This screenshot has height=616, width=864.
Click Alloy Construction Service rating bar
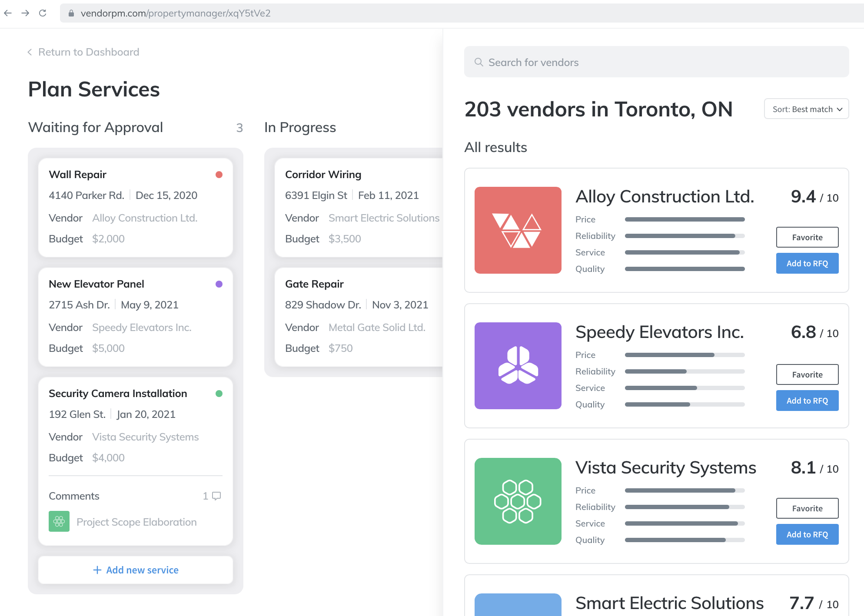click(685, 252)
